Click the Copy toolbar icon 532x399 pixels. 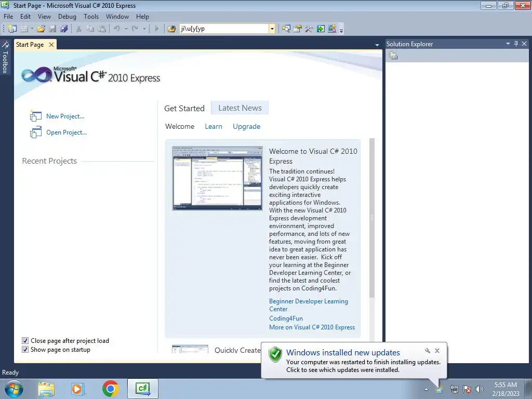coord(90,29)
